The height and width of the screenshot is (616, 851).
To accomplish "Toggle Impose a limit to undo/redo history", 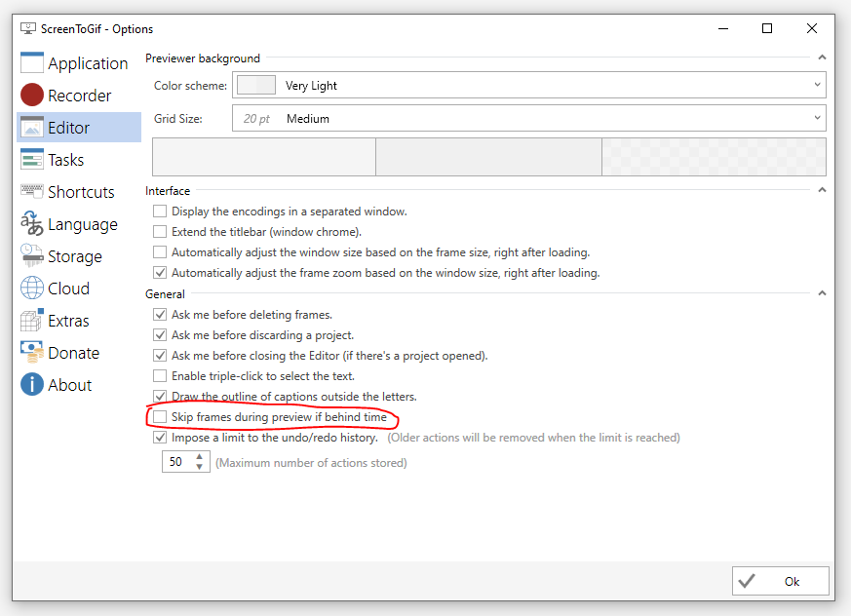I will (160, 438).
